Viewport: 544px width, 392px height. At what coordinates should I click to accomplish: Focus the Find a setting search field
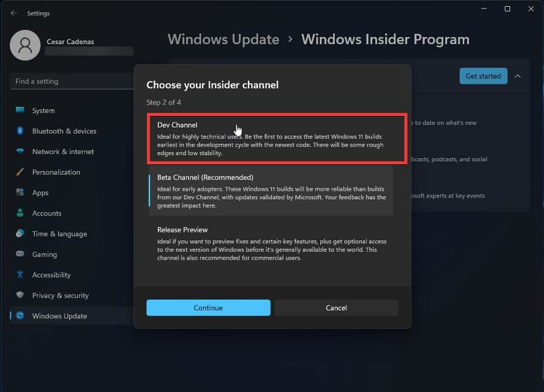coord(72,82)
